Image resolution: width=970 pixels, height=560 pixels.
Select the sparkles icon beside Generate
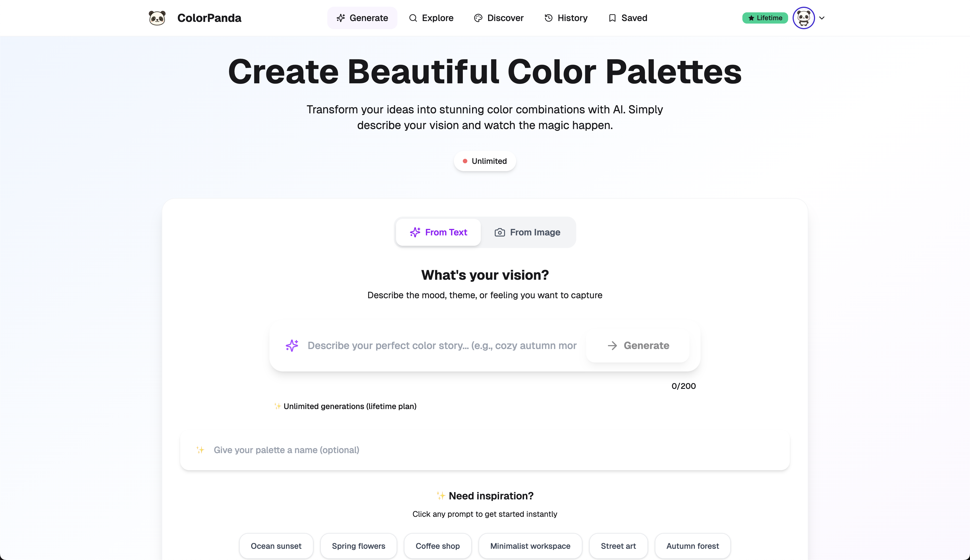tap(340, 18)
